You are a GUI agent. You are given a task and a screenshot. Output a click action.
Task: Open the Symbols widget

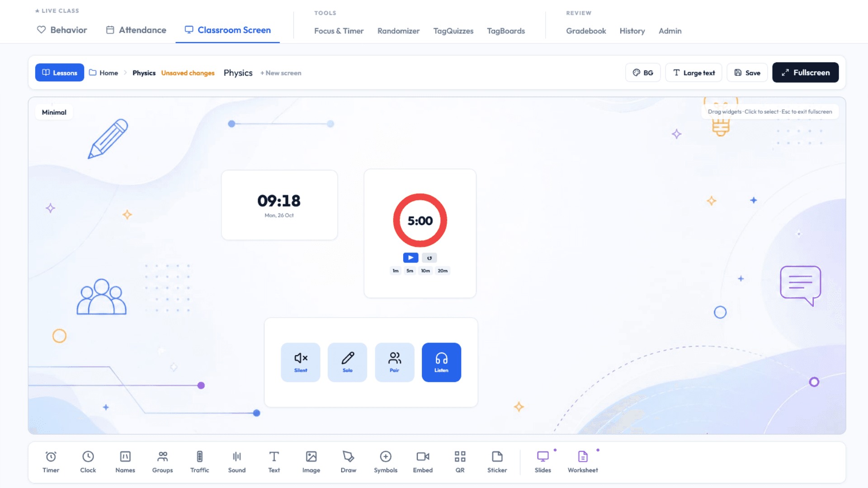tap(386, 462)
